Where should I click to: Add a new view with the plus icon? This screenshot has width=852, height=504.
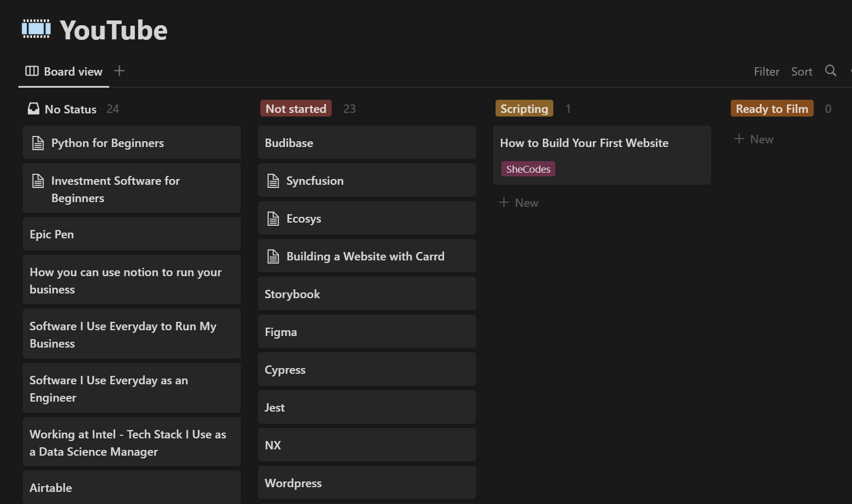tap(119, 71)
